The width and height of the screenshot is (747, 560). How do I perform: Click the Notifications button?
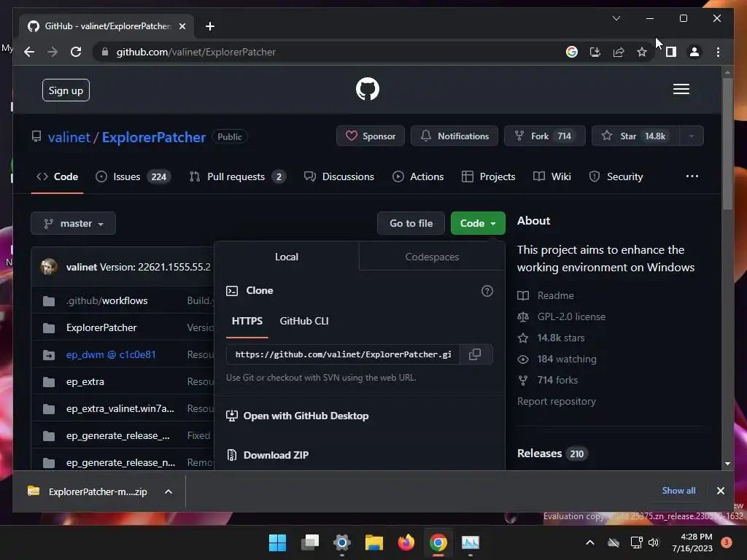[x=454, y=136]
